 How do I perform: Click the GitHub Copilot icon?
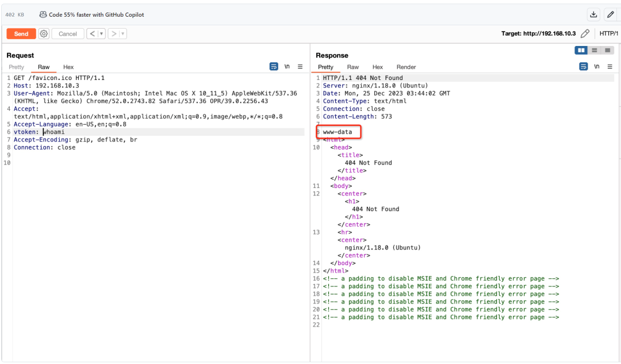coord(43,14)
